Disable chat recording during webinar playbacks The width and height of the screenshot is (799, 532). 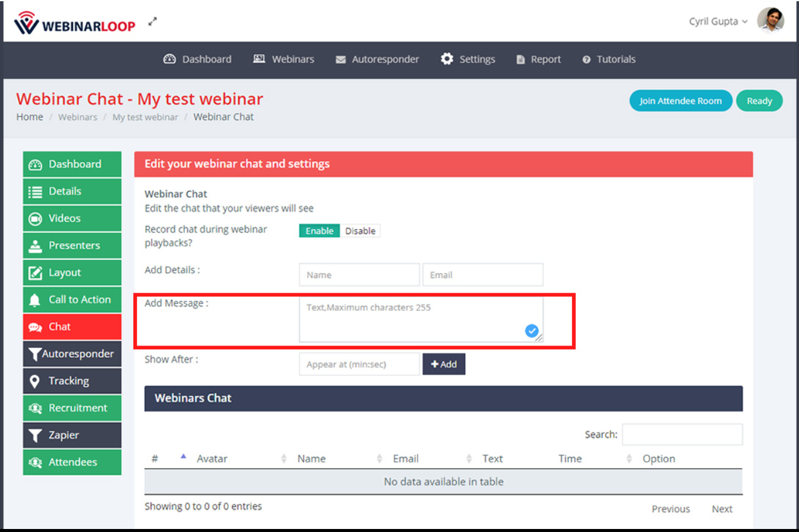pyautogui.click(x=360, y=230)
